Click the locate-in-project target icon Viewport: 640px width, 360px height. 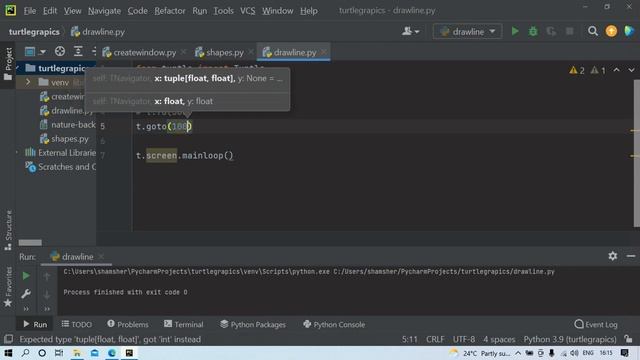click(x=60, y=51)
